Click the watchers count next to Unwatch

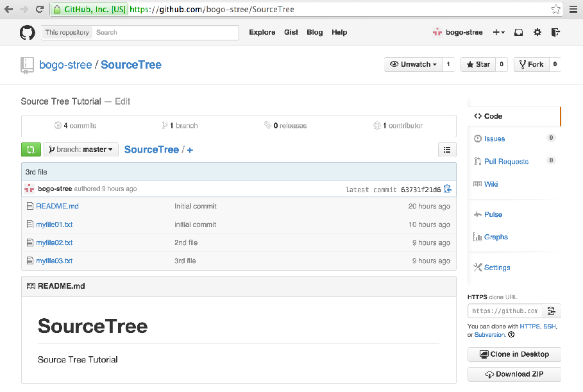tap(448, 64)
